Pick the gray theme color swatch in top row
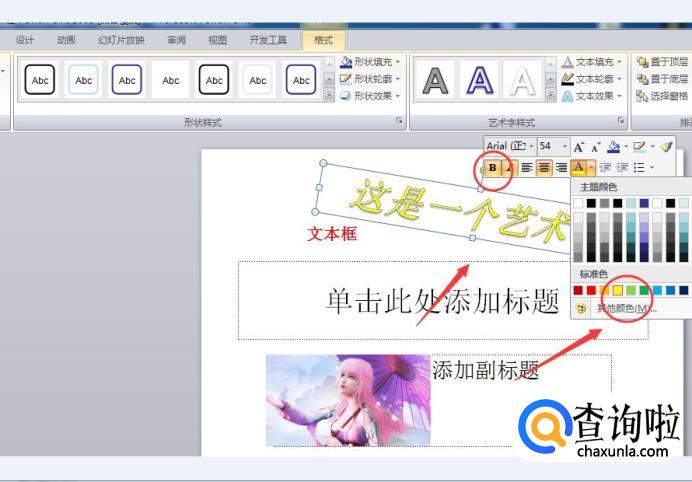 click(x=605, y=203)
